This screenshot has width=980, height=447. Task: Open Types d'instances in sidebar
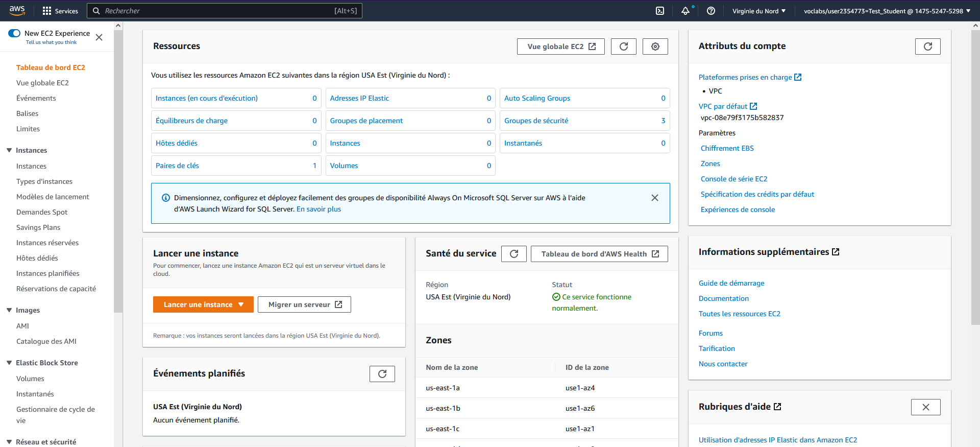[44, 181]
